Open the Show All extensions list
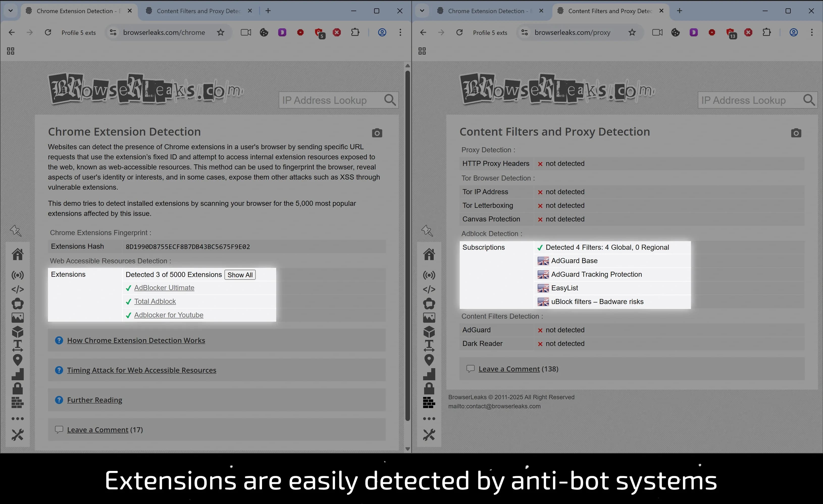The image size is (823, 504). 240,274
